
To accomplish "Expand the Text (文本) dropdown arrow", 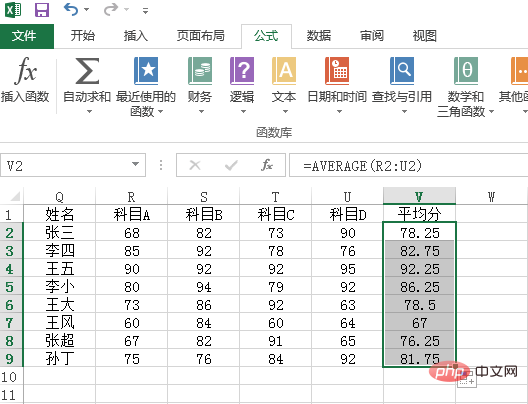I will pyautogui.click(x=285, y=111).
